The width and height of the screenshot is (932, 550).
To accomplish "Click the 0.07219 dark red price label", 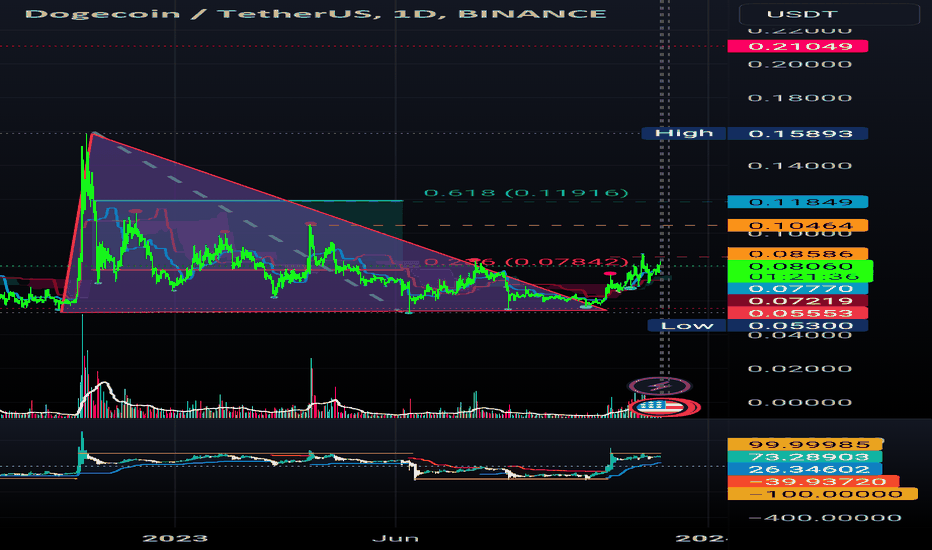I will 798,301.
